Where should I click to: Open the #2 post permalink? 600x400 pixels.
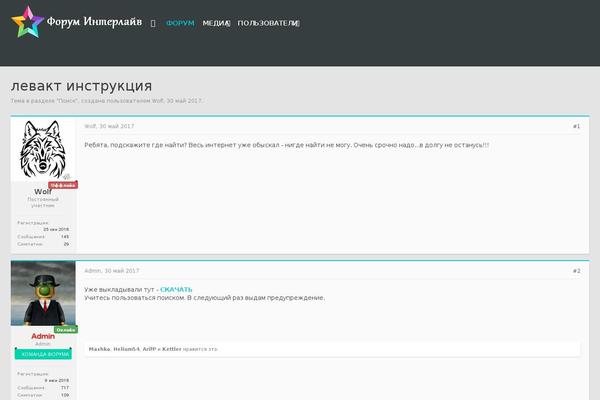[x=576, y=271]
